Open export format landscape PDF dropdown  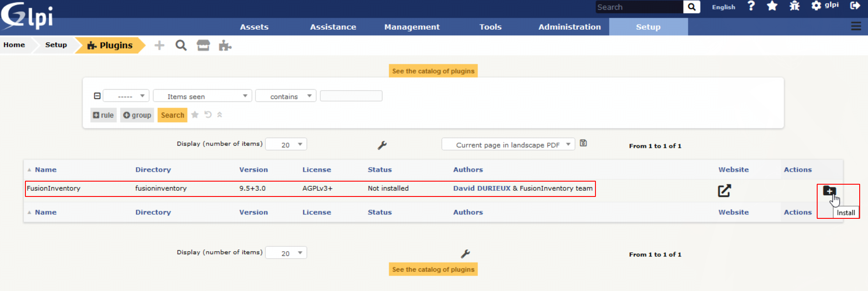click(x=508, y=144)
